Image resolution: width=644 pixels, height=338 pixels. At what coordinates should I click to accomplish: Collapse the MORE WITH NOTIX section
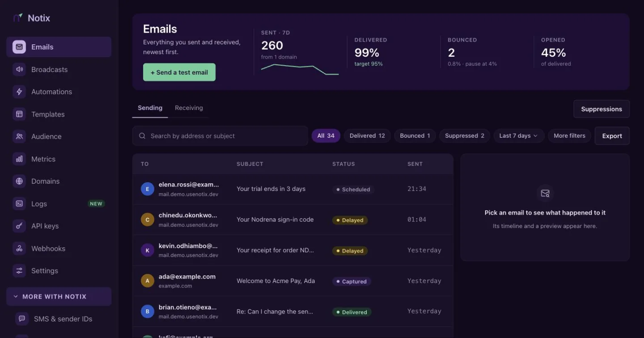pos(59,296)
